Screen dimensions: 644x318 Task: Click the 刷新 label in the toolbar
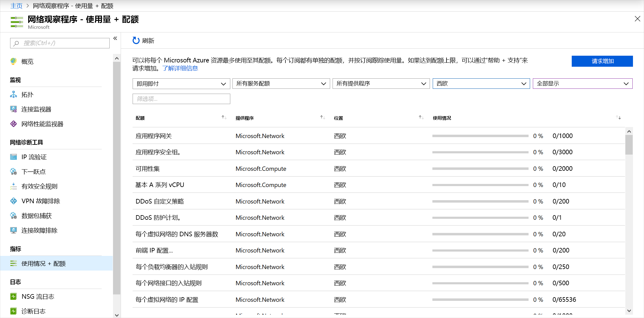[148, 41]
